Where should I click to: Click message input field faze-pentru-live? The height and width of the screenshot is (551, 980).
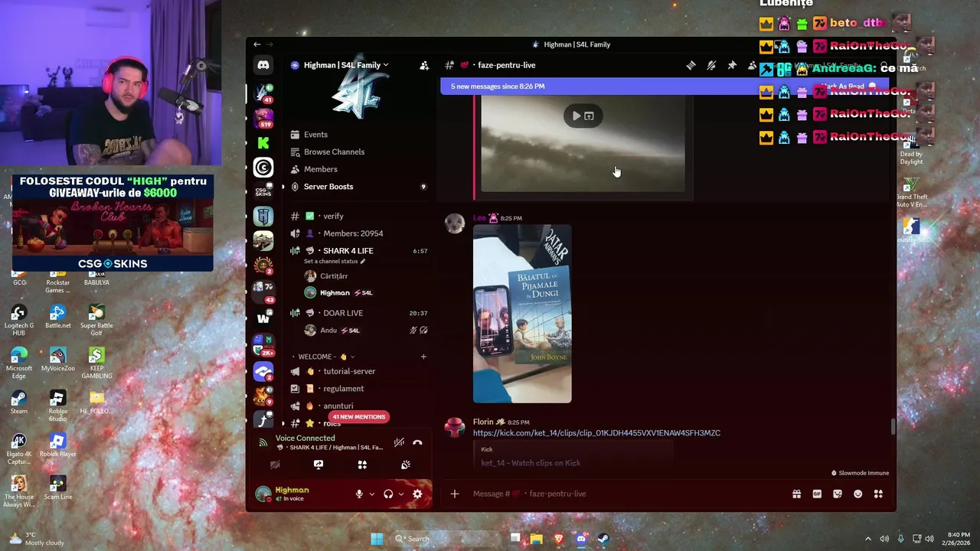628,494
